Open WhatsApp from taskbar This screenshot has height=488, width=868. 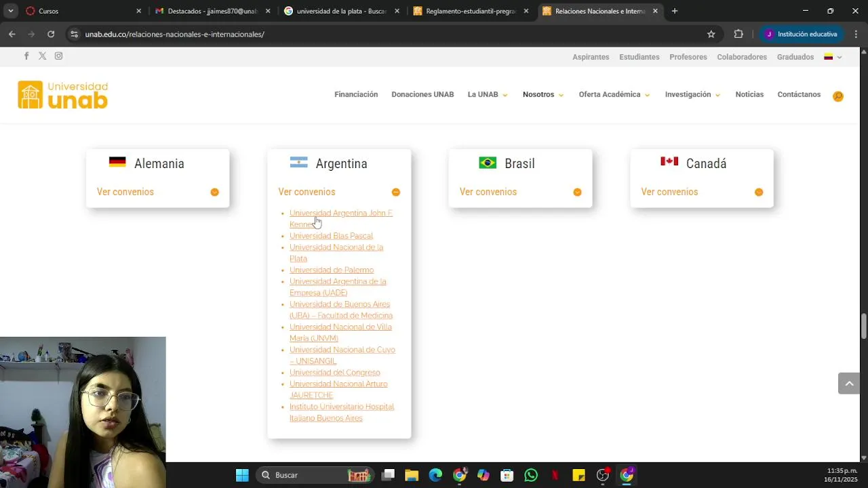tap(531, 475)
